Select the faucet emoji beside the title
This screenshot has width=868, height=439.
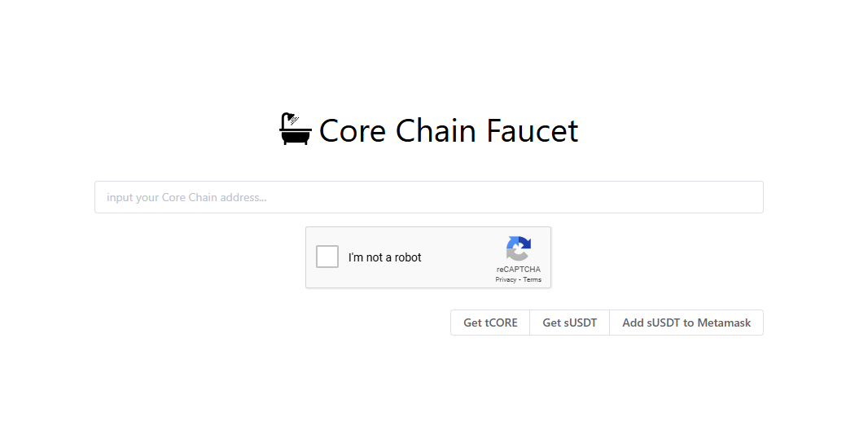(x=296, y=130)
